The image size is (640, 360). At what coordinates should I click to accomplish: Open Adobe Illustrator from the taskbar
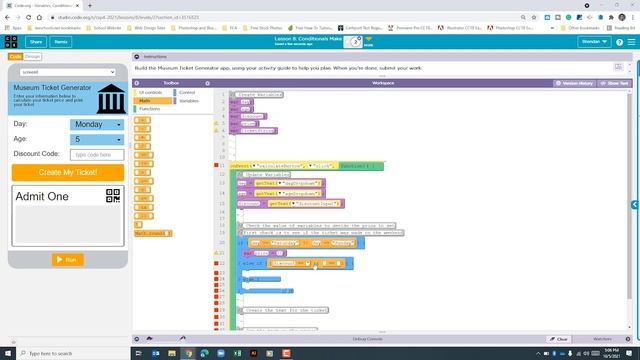point(253,353)
